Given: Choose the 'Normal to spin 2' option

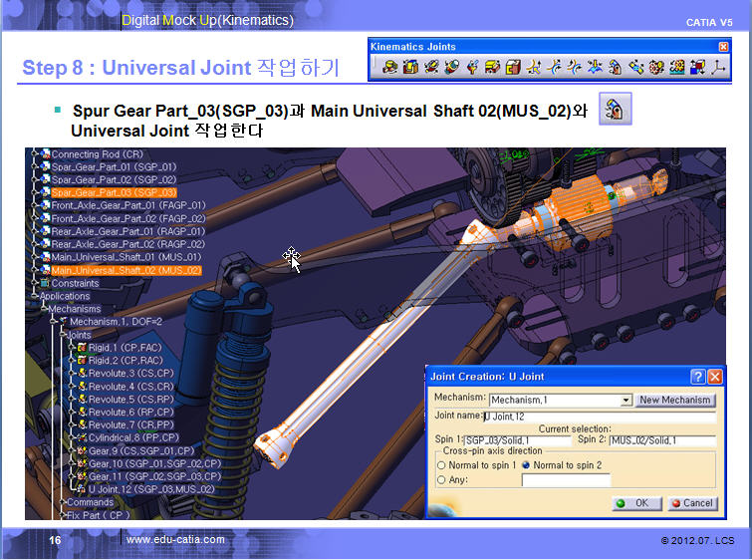Looking at the screenshot, I should point(526,465).
